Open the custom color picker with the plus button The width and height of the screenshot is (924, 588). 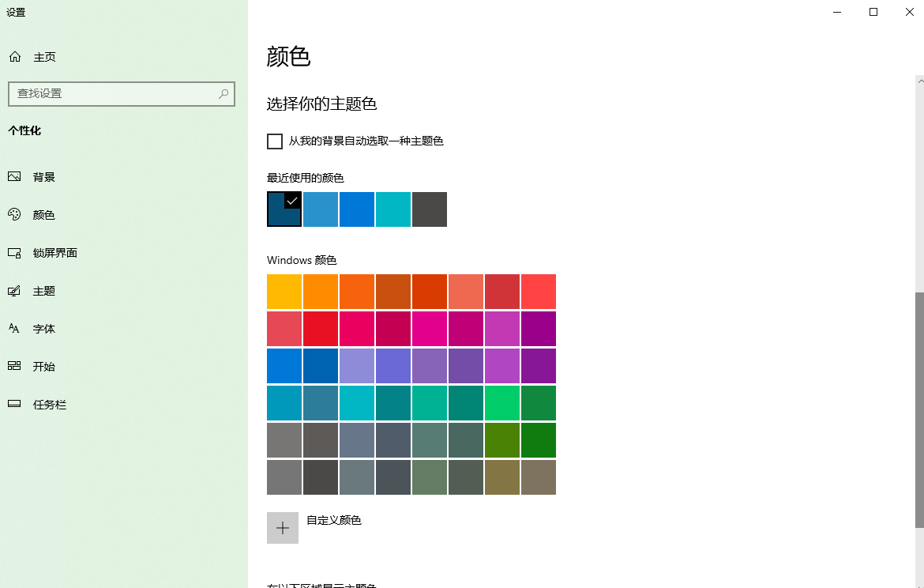click(x=283, y=527)
